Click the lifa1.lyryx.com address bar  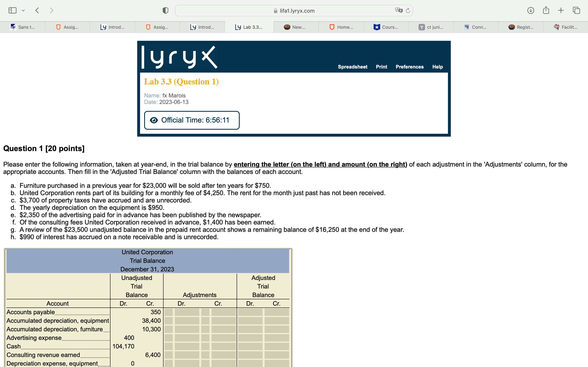click(x=294, y=11)
